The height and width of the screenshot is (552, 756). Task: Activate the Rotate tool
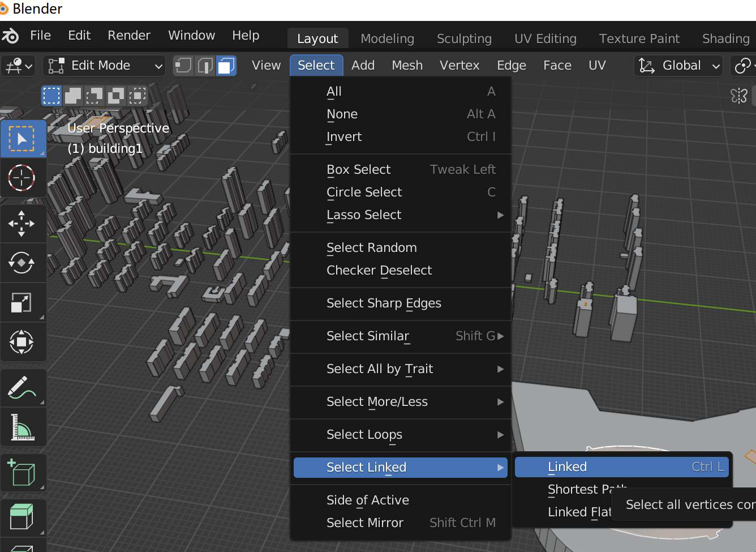[22, 263]
